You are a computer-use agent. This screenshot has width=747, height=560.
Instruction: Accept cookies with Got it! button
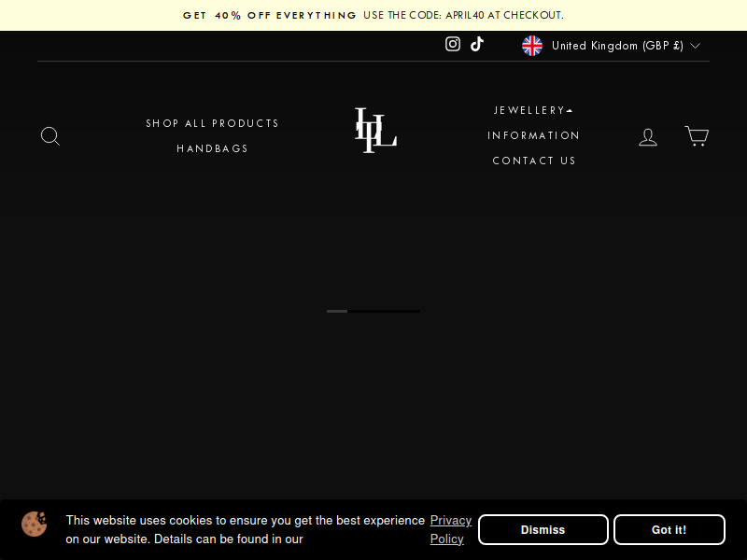pos(669,529)
